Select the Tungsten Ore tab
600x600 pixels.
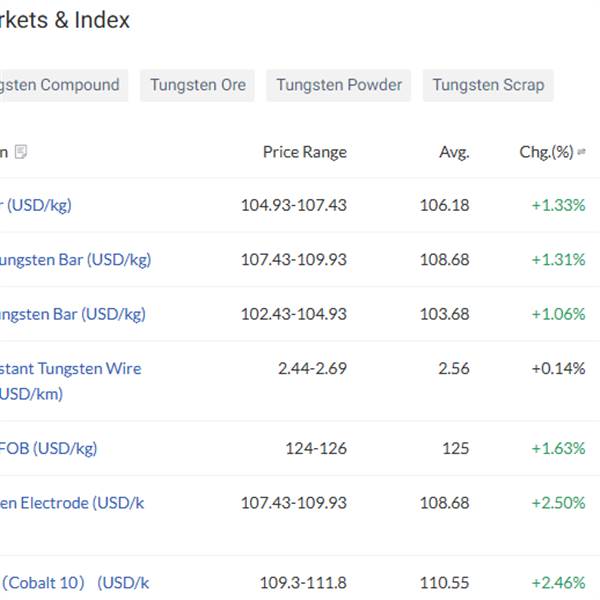[198, 85]
